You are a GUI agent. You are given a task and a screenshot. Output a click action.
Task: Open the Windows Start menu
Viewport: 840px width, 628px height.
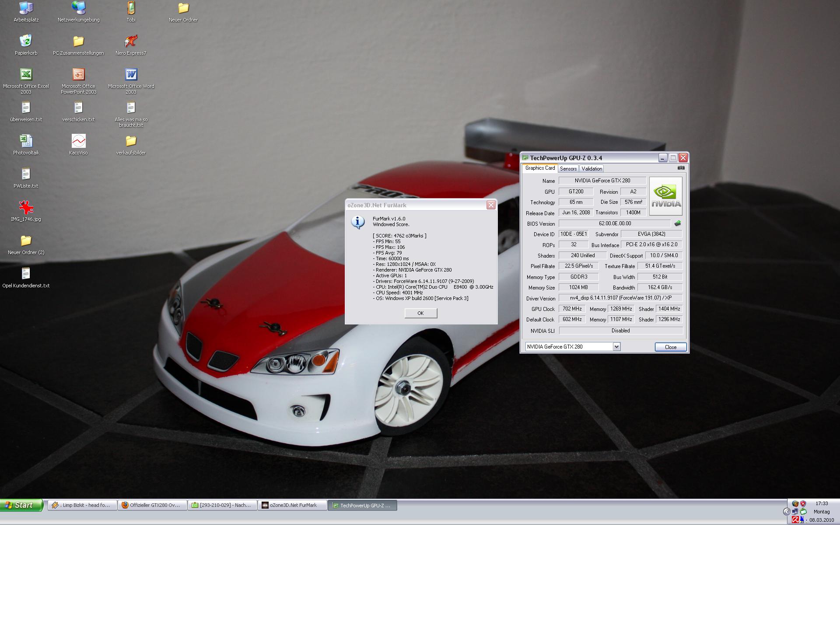pos(21,505)
